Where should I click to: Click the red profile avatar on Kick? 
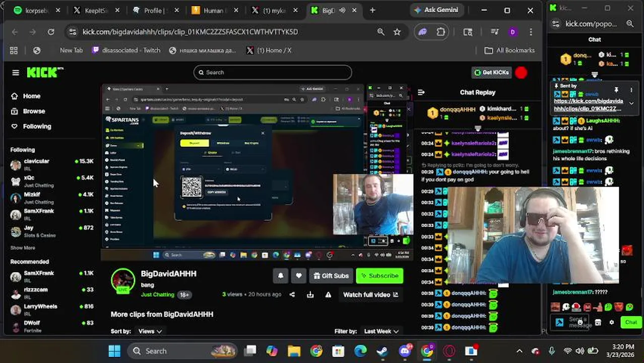521,73
